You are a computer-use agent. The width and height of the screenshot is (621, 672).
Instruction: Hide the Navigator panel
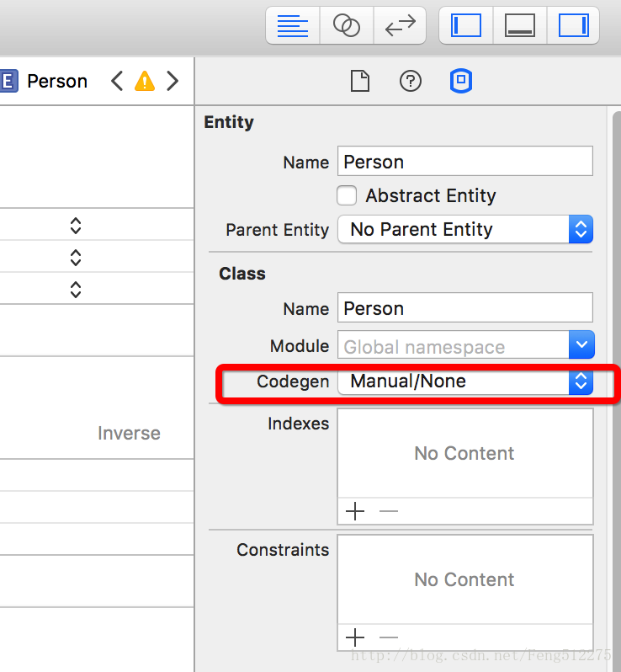466,25
